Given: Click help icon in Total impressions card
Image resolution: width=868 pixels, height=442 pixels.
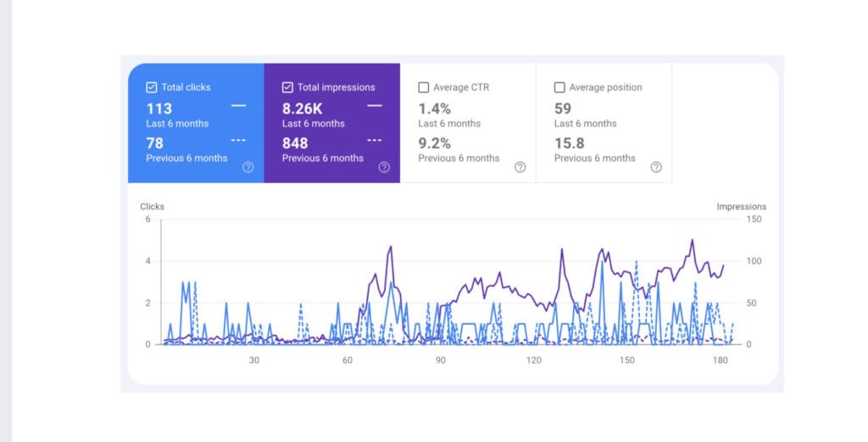Looking at the screenshot, I should [384, 167].
